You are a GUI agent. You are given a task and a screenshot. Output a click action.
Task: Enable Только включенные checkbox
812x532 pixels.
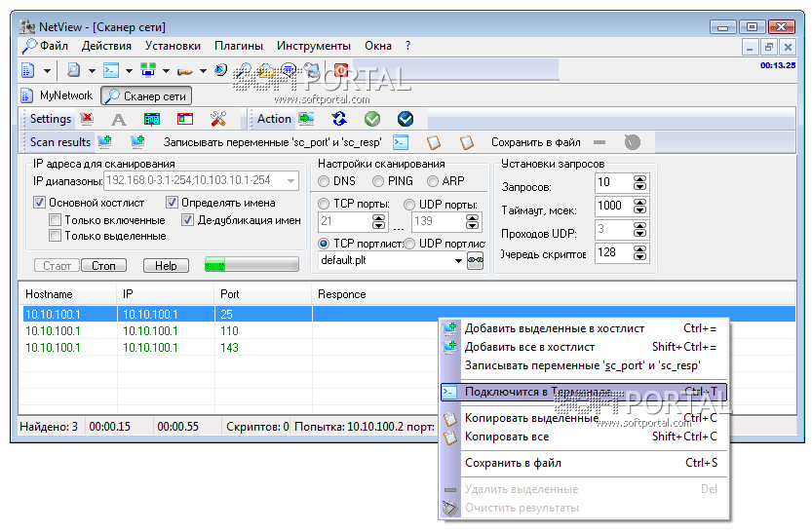(x=55, y=220)
